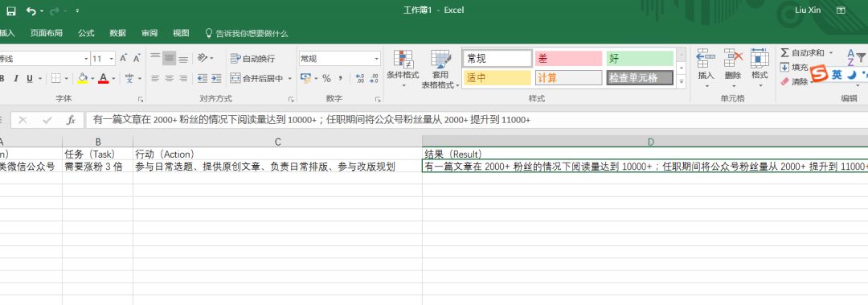Decrease the indent
The height and width of the screenshot is (305, 868).
tap(202, 78)
